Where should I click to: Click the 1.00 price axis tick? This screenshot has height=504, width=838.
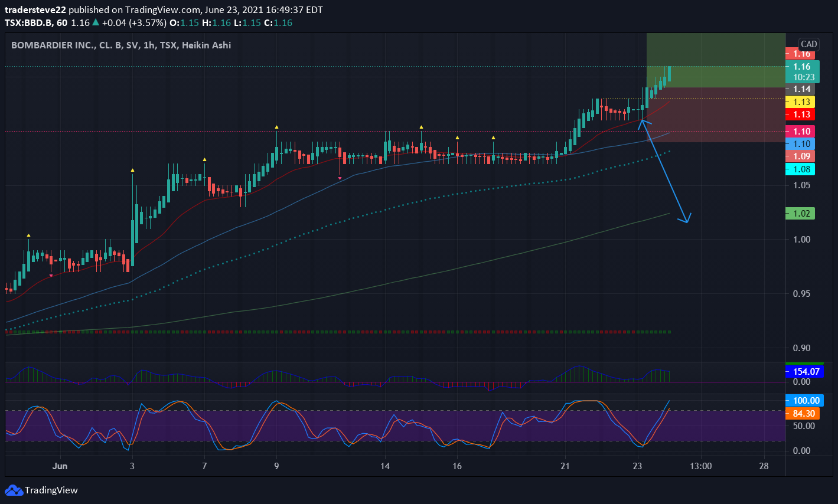801,240
